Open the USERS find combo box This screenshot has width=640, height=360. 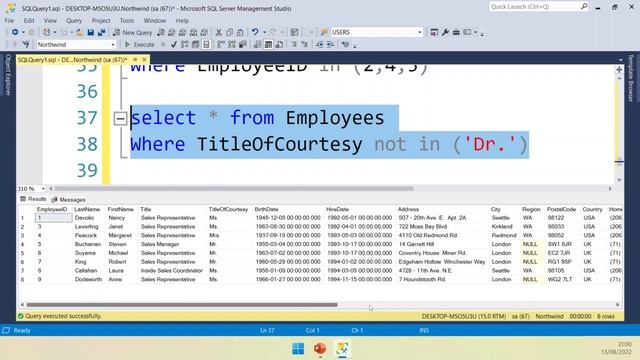point(377,32)
